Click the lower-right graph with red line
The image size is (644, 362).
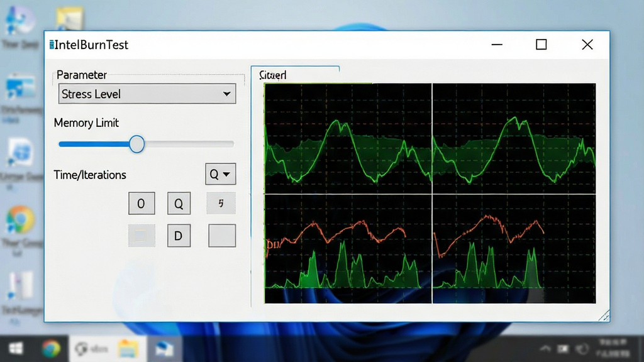[514, 249]
